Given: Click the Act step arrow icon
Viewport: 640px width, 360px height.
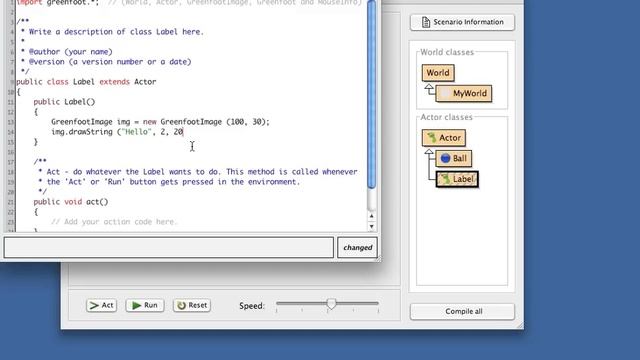Looking at the screenshot, I should (94, 305).
